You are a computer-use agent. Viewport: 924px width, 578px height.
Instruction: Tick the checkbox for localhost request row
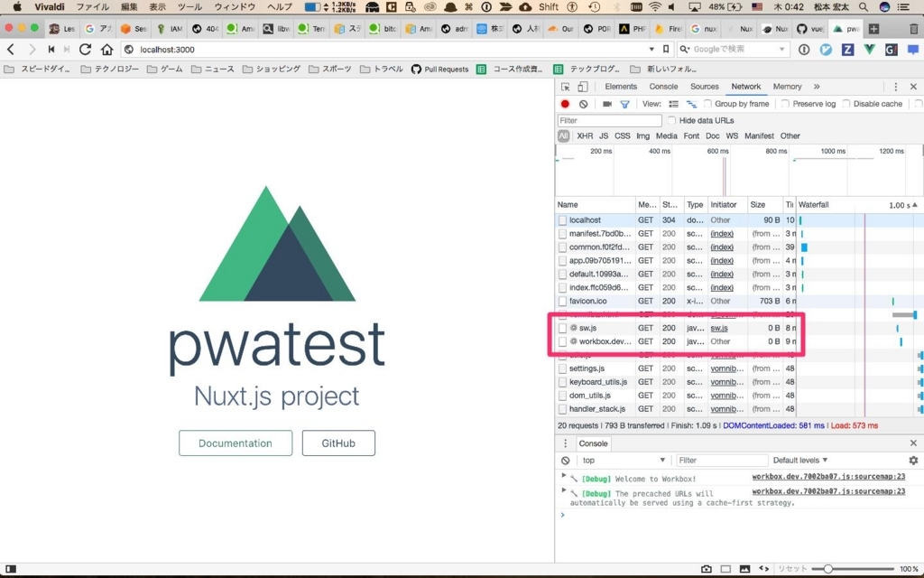[x=563, y=220]
